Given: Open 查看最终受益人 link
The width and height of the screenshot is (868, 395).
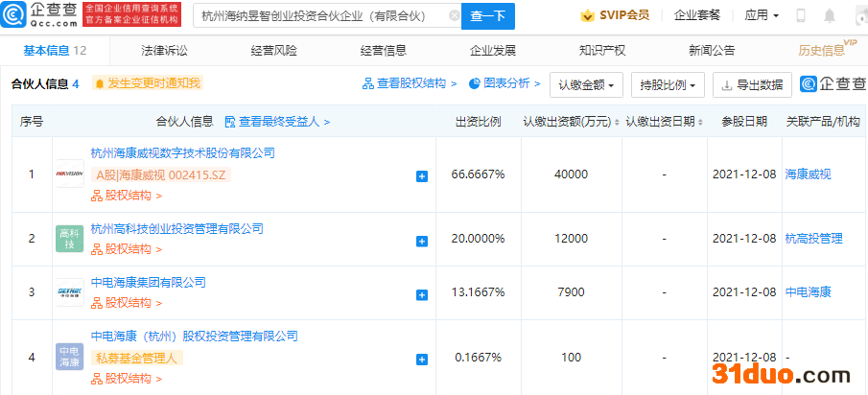Looking at the screenshot, I should tap(278, 122).
